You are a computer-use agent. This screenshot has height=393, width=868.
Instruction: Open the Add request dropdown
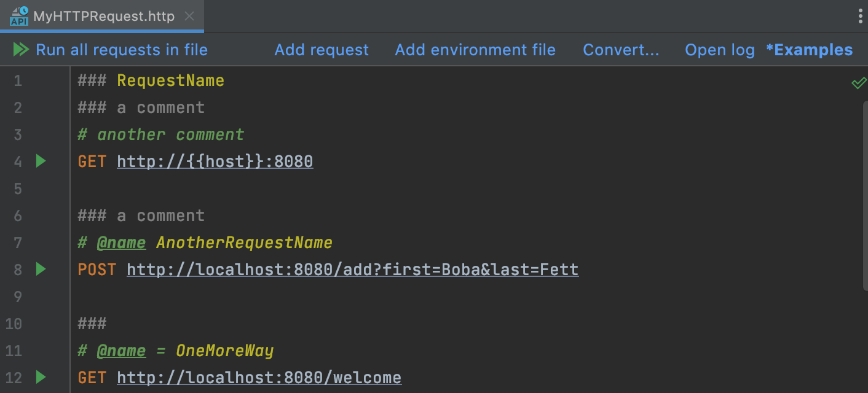[322, 50]
